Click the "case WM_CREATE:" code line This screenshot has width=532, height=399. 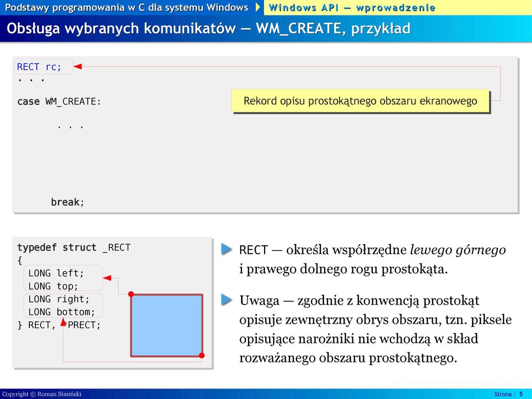59,102
